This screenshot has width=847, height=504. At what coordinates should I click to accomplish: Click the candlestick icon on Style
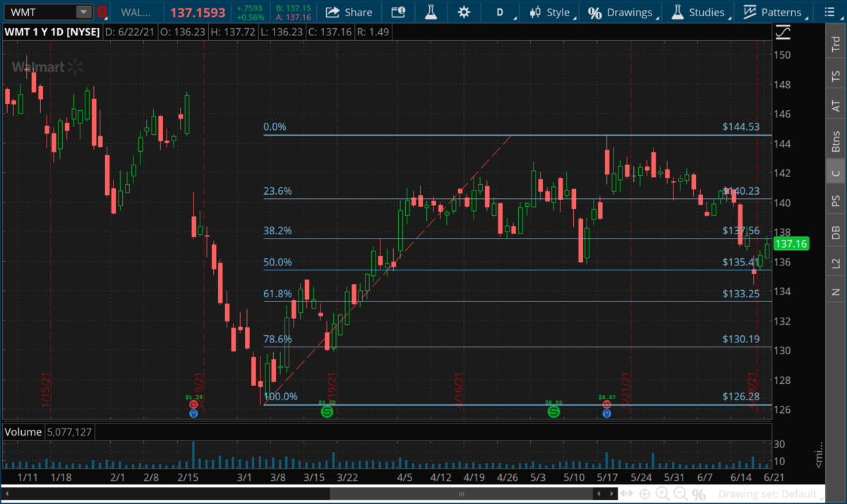tap(536, 12)
